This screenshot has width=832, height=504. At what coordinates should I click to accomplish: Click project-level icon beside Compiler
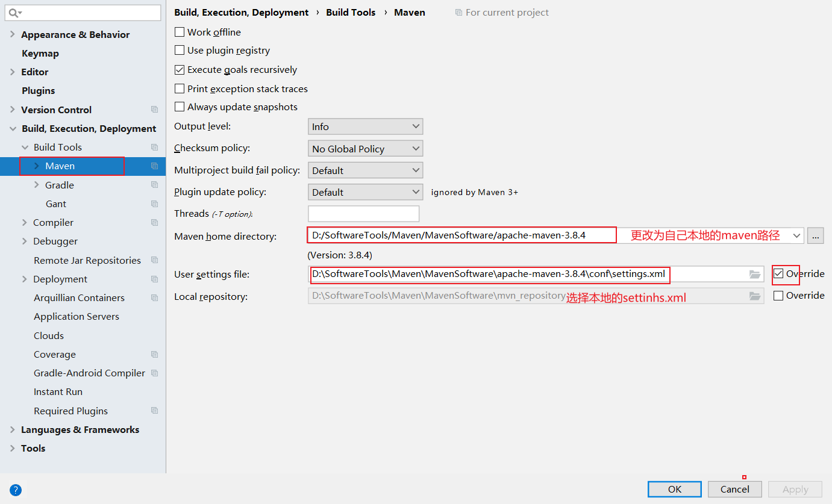coord(154,222)
